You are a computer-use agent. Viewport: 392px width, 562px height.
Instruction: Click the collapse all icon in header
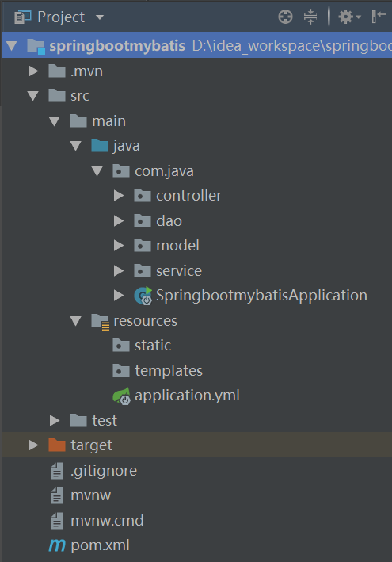pyautogui.click(x=310, y=17)
